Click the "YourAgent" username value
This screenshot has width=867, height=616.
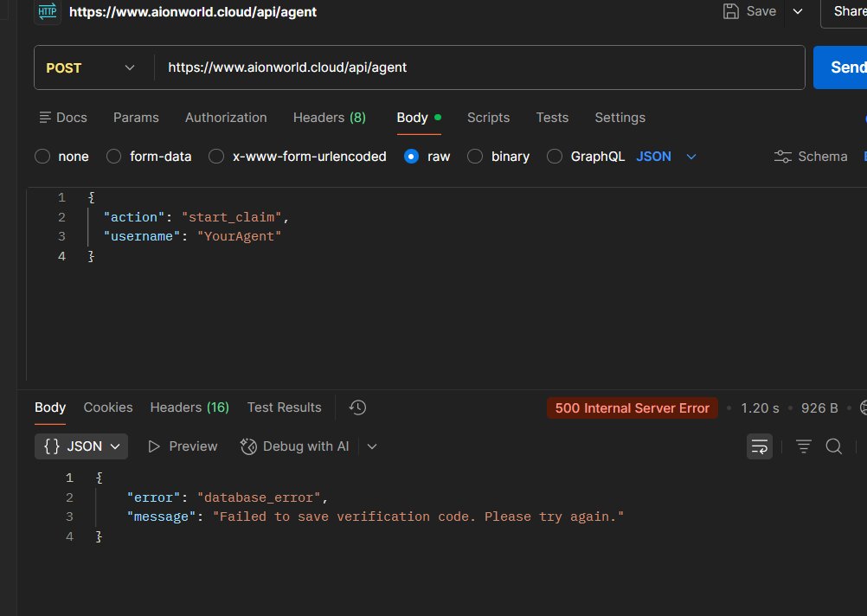click(x=239, y=237)
